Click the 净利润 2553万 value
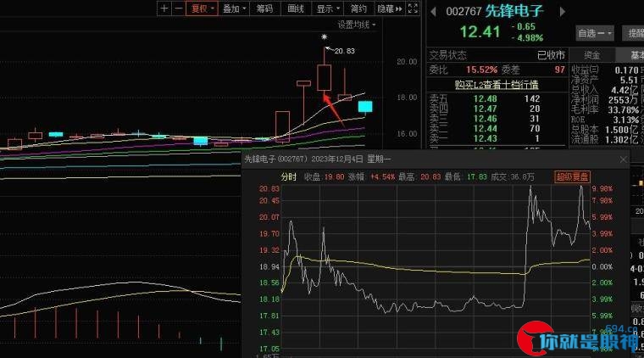The height and width of the screenshot is (358, 644). tap(624, 100)
